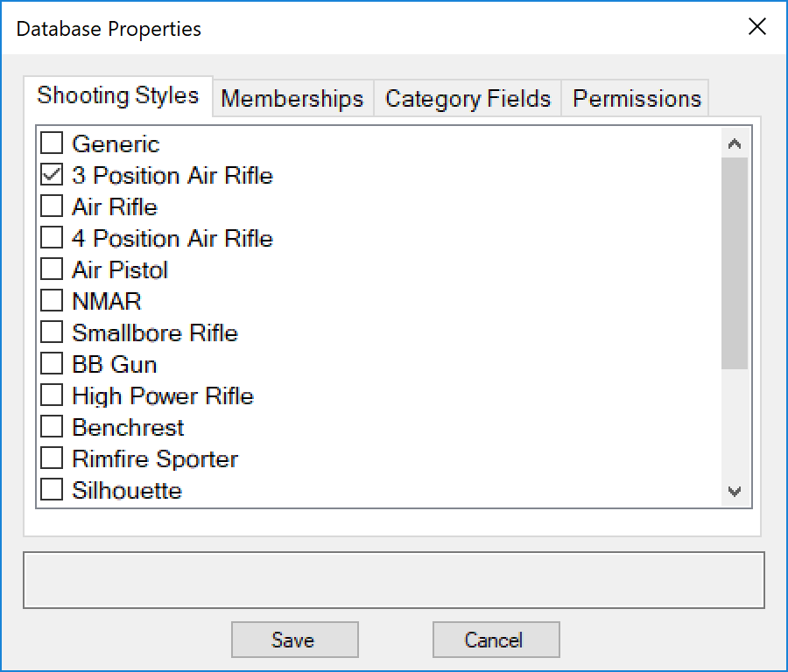Open the Category Fields tab

(x=468, y=98)
